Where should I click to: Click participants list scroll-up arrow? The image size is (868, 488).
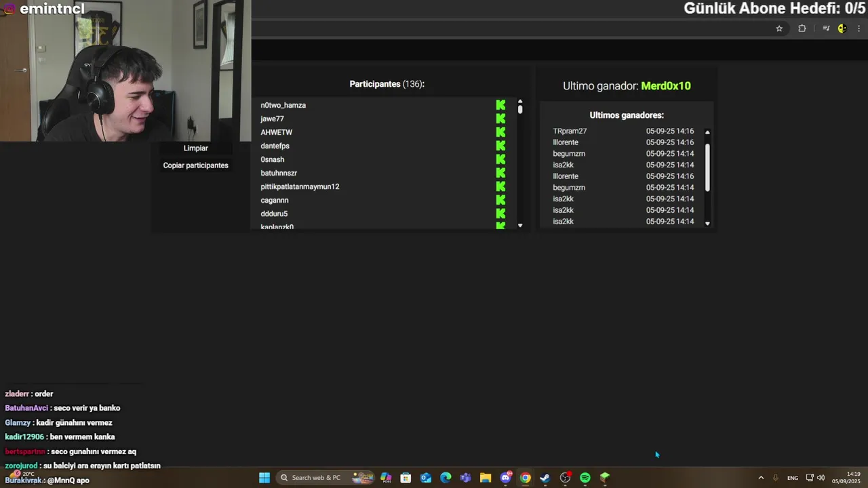pos(520,102)
